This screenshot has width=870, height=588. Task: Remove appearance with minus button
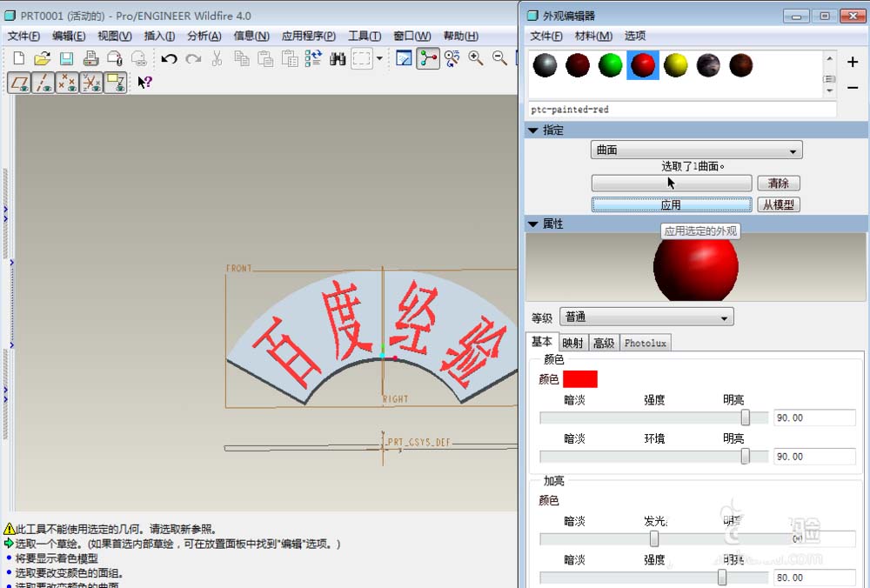coord(853,88)
